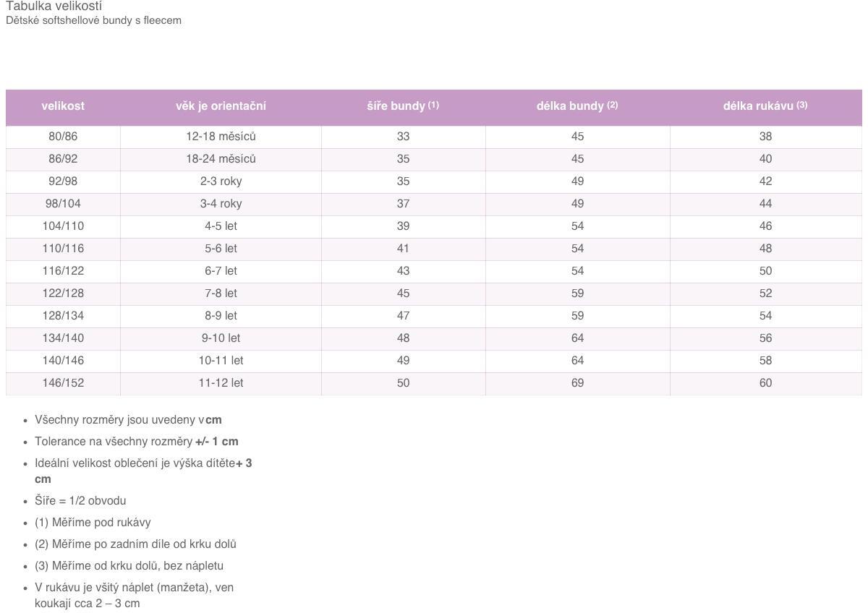Click the '(1) Měříme pod rukávy' note
This screenshot has width=868, height=613.
(93, 523)
